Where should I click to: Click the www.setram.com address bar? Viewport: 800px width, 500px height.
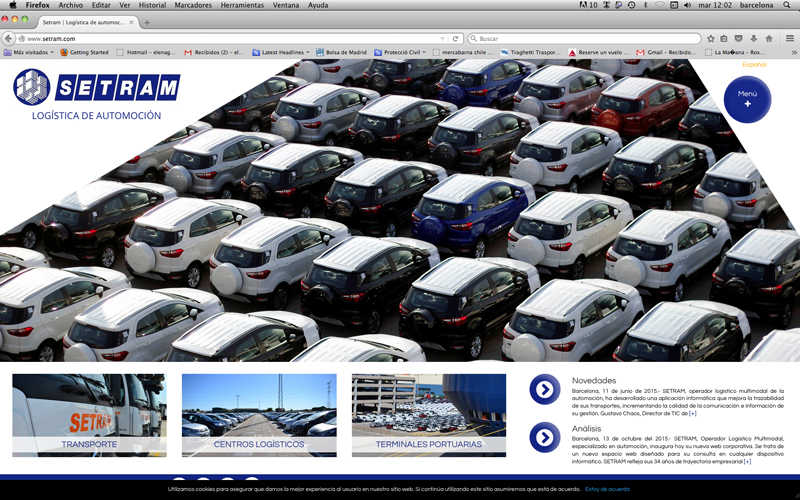pos(230,39)
